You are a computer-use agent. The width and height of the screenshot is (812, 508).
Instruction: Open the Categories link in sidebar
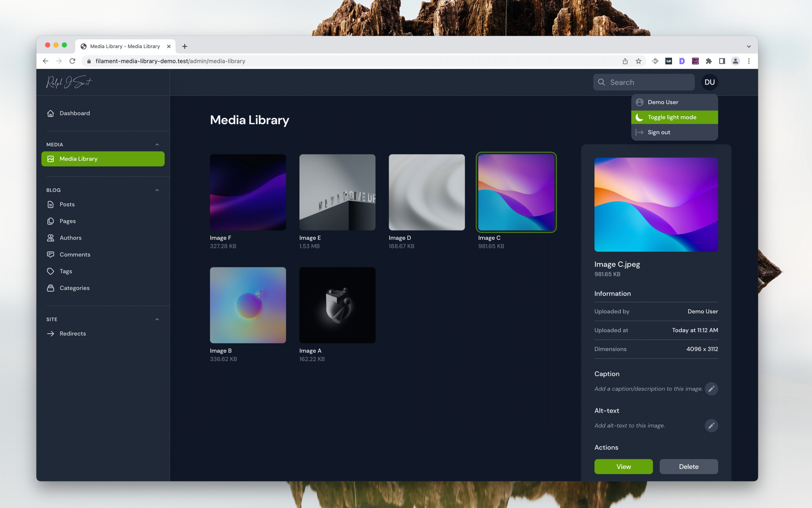(103, 288)
